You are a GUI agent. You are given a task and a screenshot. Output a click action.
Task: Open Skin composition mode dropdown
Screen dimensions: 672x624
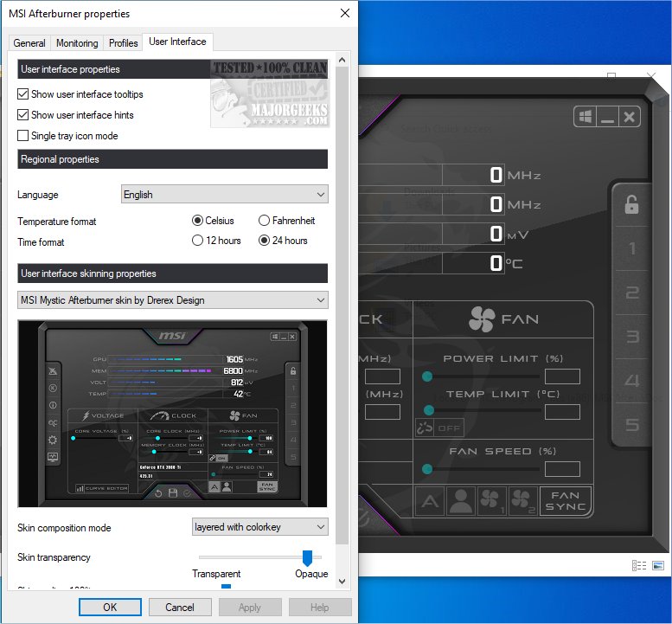pos(260,527)
